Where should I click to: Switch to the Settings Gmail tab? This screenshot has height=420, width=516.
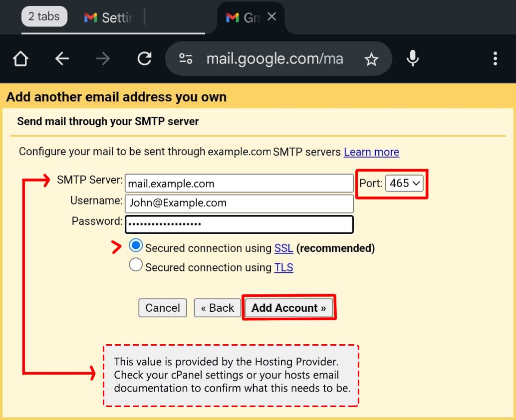pyautogui.click(x=110, y=17)
